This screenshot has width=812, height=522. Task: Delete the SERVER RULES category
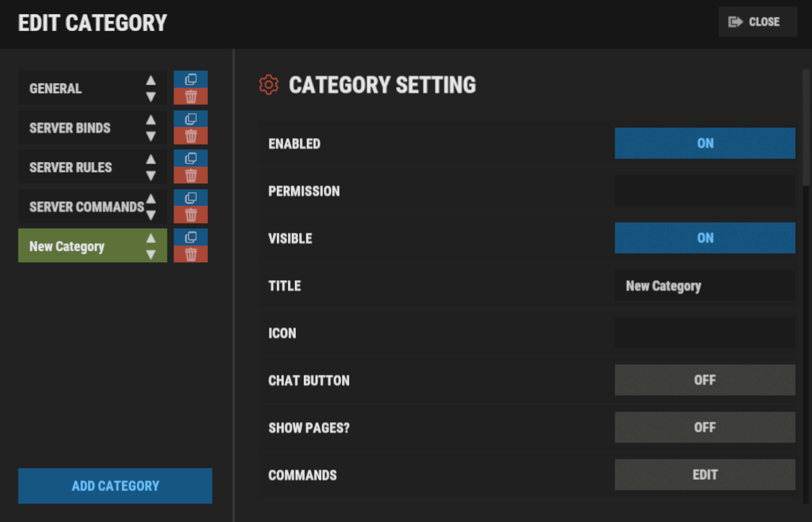tap(190, 175)
